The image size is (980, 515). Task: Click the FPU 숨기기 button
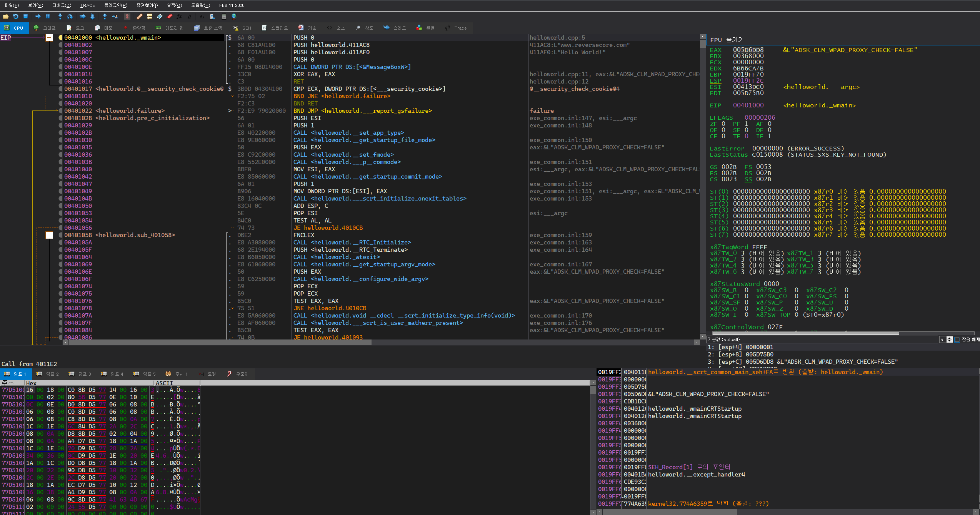(x=727, y=40)
